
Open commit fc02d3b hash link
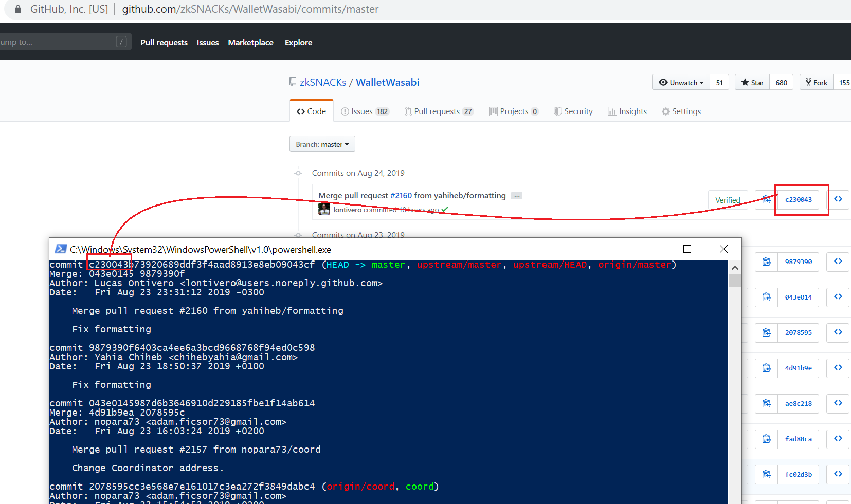pos(799,474)
